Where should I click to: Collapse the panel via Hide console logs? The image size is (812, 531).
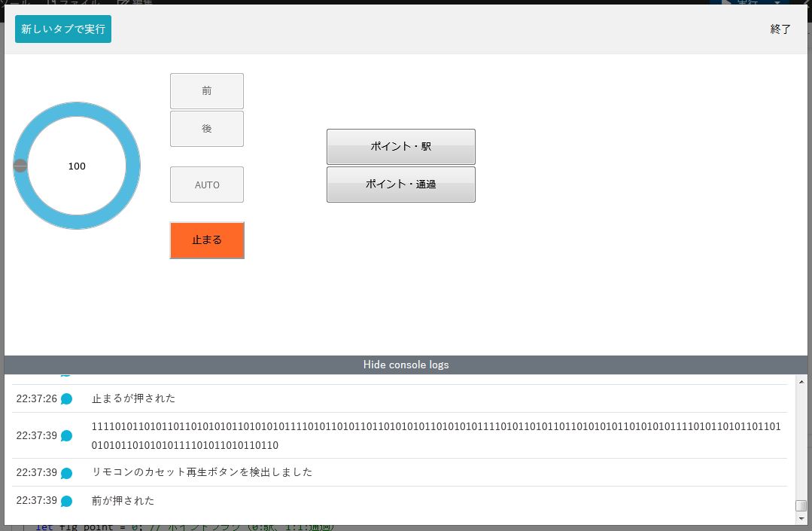coord(406,365)
